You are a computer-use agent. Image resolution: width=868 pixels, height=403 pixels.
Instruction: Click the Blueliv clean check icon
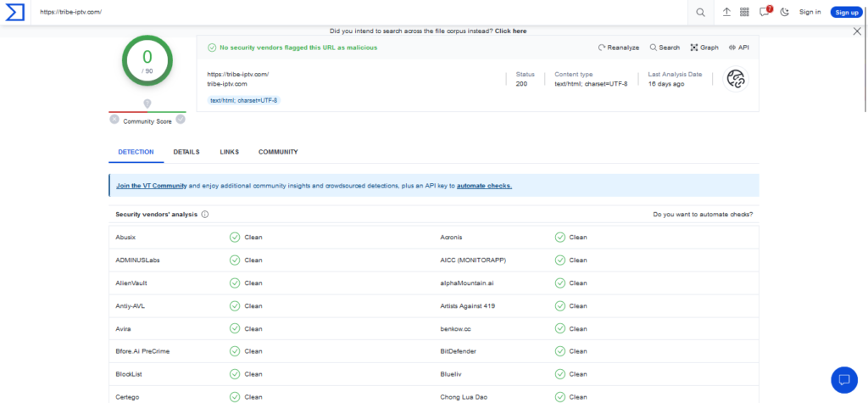[560, 374]
